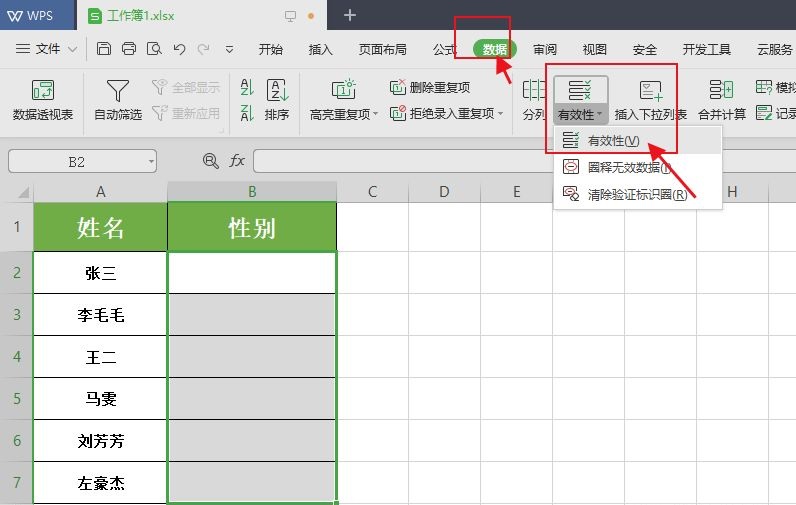Click 全部显示 show all

tap(186, 87)
